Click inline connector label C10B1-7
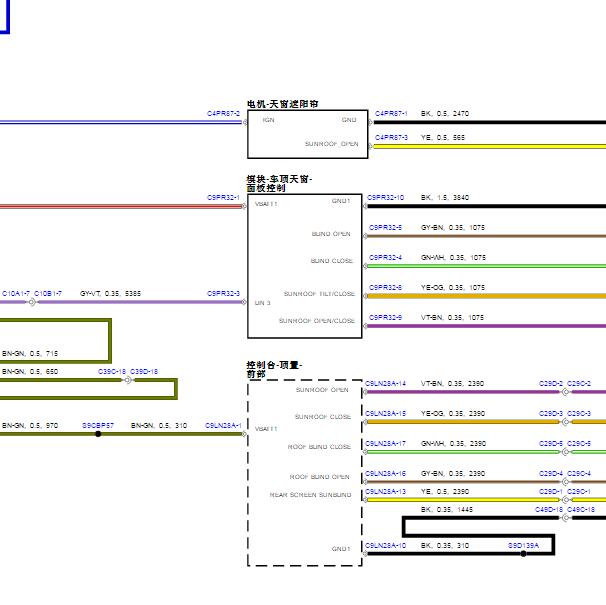The width and height of the screenshot is (606, 605). coord(48,294)
